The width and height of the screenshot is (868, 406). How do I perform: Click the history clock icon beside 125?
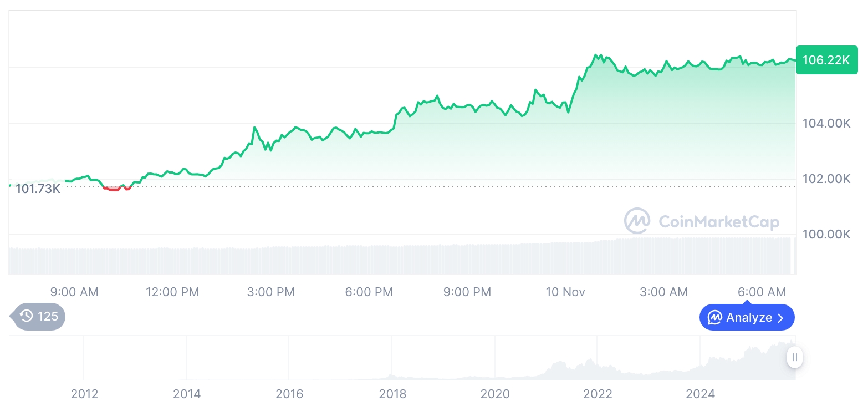[27, 316]
